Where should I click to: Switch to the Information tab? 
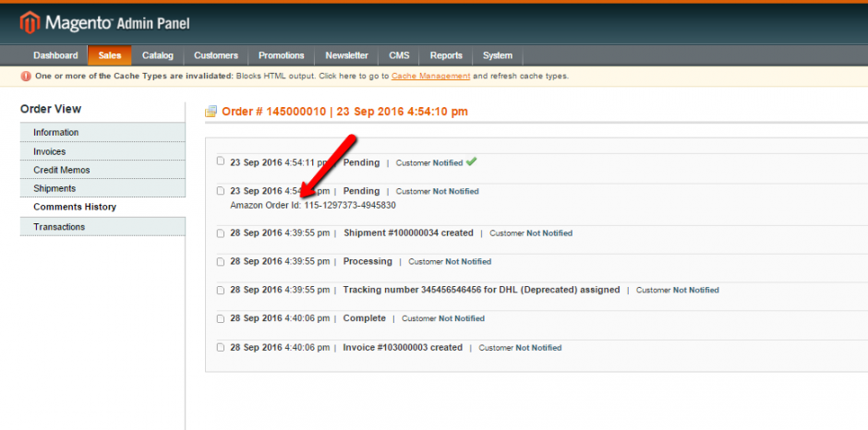(x=103, y=132)
